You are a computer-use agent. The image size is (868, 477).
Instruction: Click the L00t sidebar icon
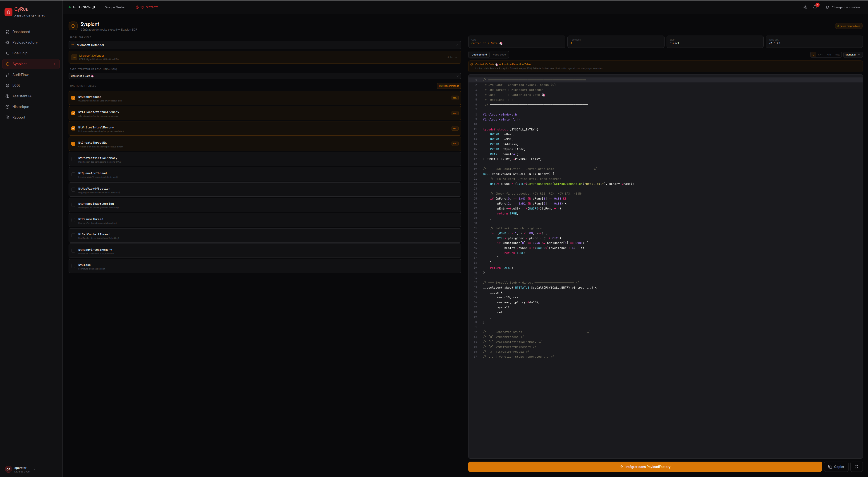click(x=7, y=86)
